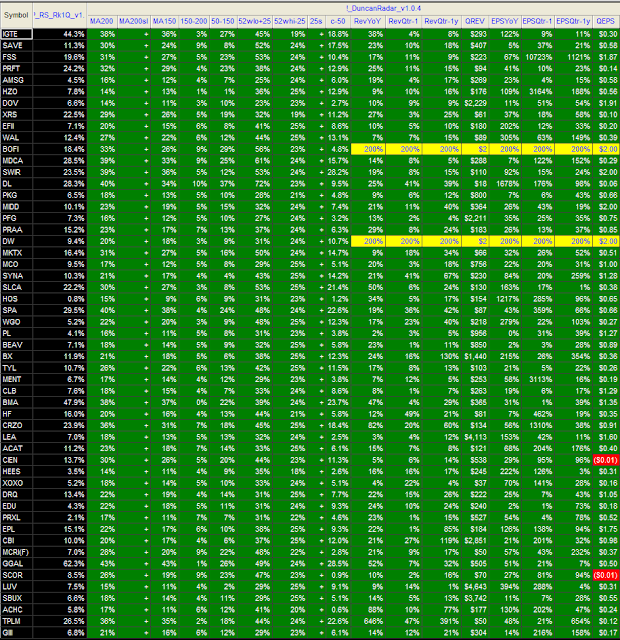This screenshot has height=640, width=620.
Task: Sort by QEPS column header
Action: coord(606,22)
